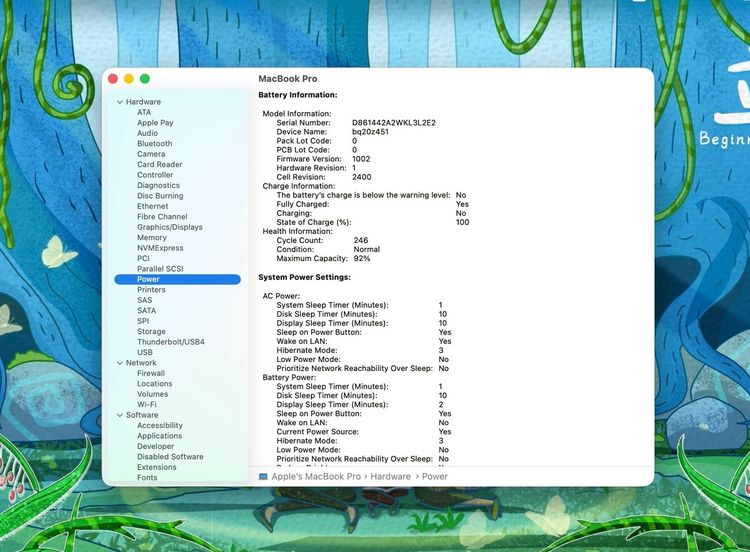Open the Memory hardware section
Screen dimensions: 750x552
pyautogui.click(x=152, y=238)
